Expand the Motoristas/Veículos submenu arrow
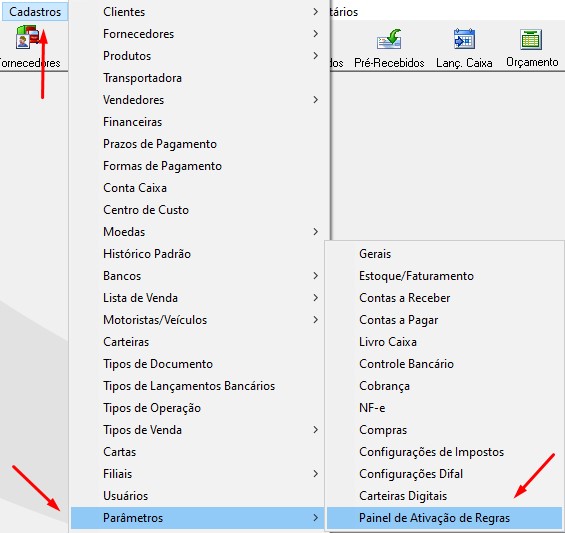 (316, 320)
